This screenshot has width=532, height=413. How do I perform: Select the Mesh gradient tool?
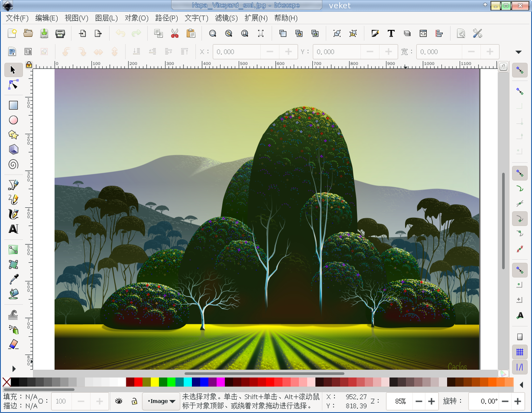click(x=13, y=264)
